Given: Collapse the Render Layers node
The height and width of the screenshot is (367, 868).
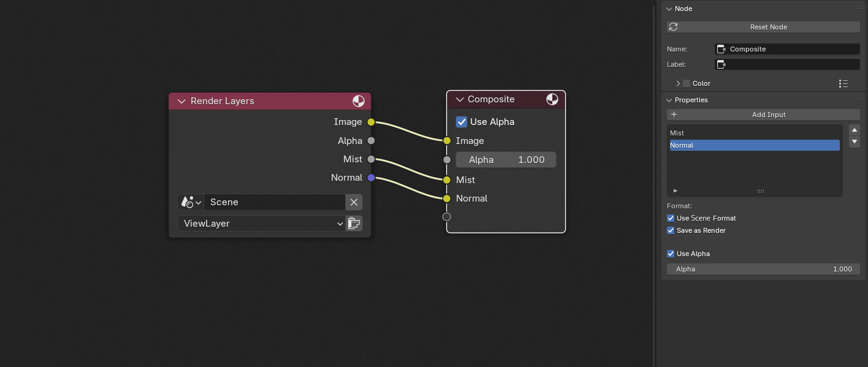Looking at the screenshot, I should pyautogui.click(x=181, y=101).
